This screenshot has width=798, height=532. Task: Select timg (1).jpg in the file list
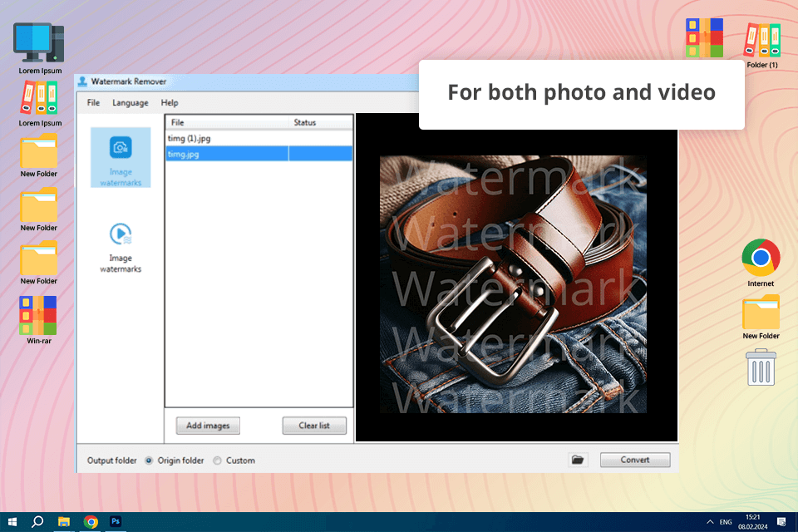pyautogui.click(x=259, y=138)
